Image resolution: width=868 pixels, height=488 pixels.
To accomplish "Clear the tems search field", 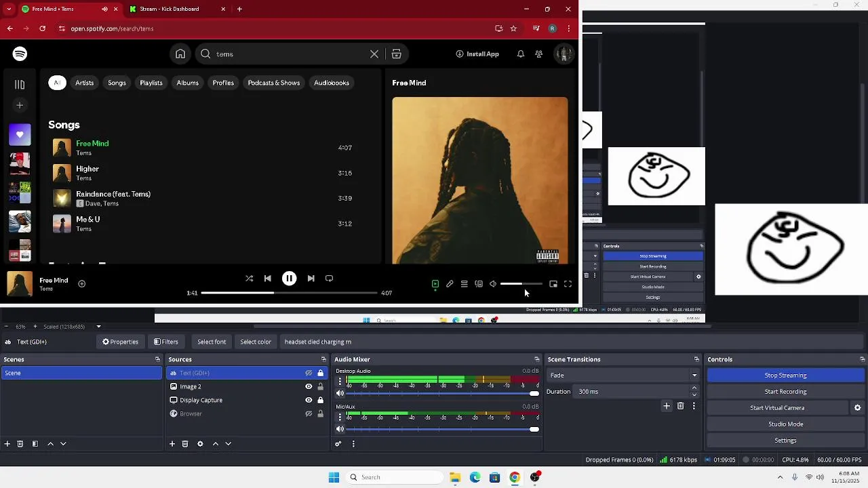I will point(374,54).
